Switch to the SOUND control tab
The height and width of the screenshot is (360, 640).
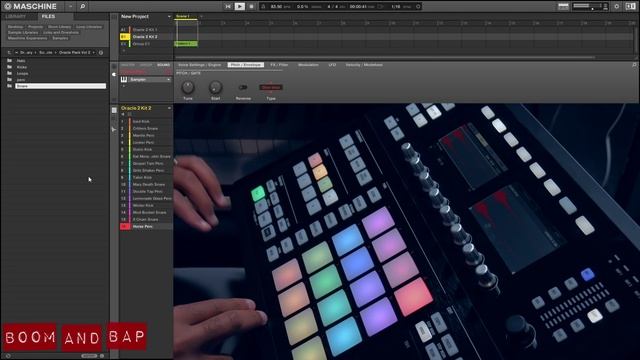tap(163, 65)
